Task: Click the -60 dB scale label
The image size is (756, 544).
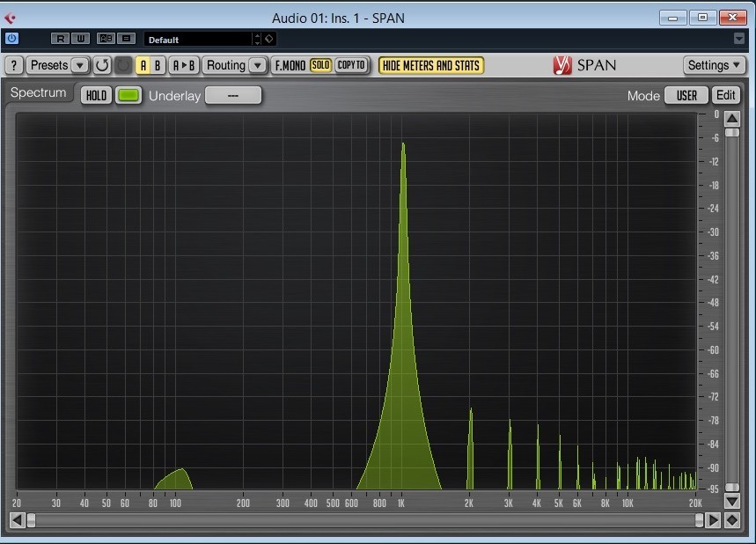Action: point(713,349)
